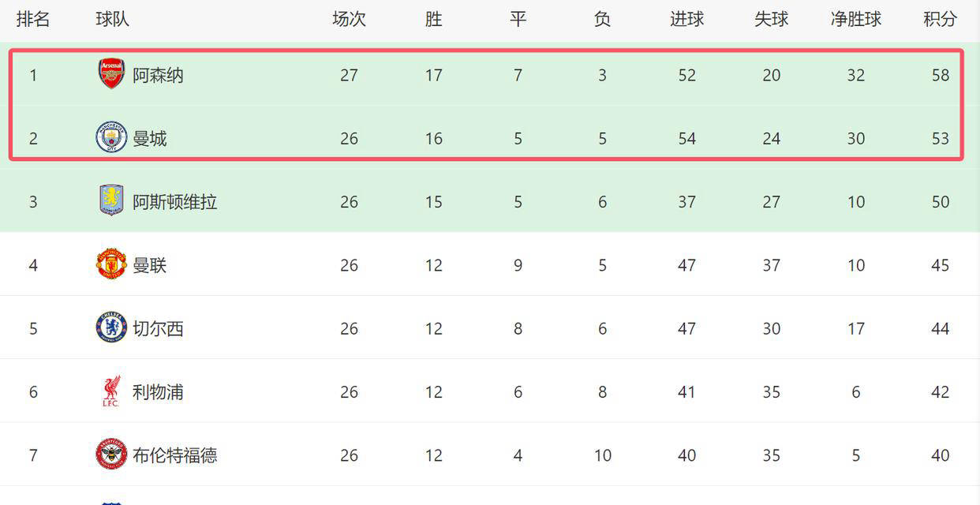Screen dimensions: 980x505
Task: Open the 布伦特福德 team page
Action: pyautogui.click(x=174, y=455)
